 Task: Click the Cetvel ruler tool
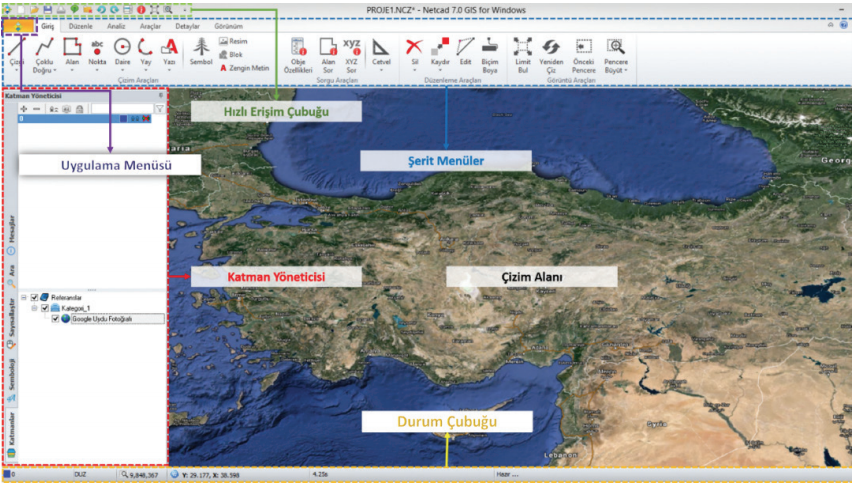pyautogui.click(x=380, y=48)
